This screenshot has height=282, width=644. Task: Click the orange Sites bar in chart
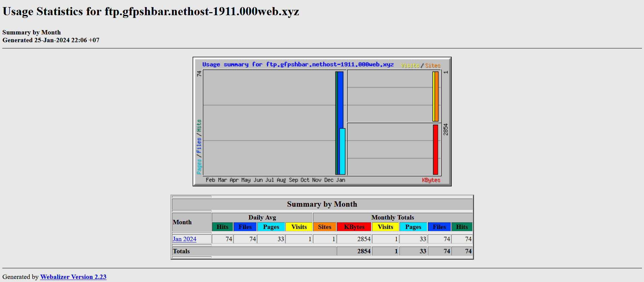(437, 97)
